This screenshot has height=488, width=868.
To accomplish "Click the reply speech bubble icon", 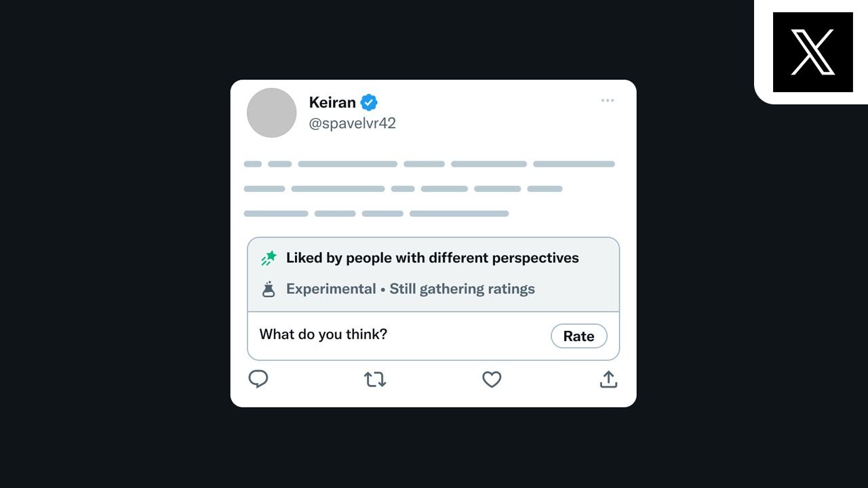I will (258, 379).
